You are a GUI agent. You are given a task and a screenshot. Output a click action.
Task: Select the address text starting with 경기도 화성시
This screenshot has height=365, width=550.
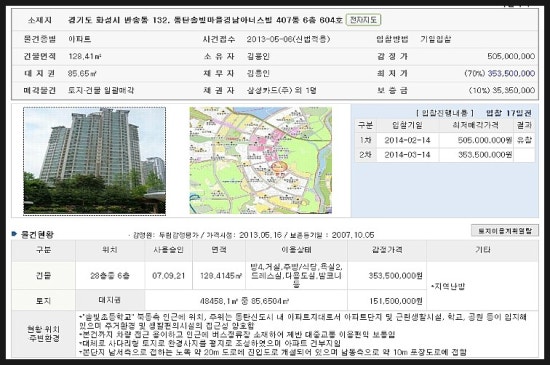tap(205, 20)
